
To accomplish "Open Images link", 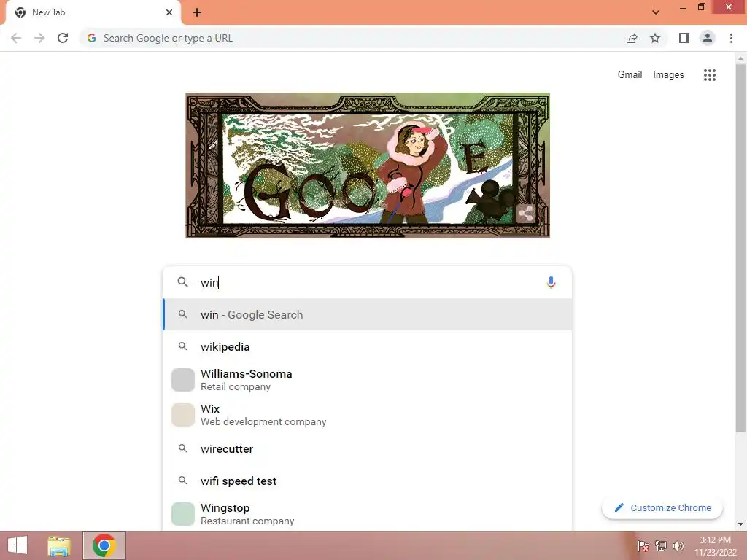I will [668, 75].
